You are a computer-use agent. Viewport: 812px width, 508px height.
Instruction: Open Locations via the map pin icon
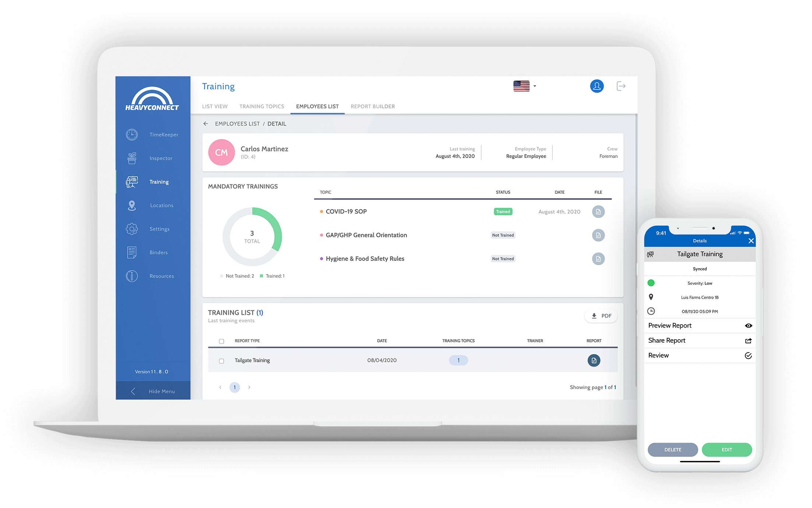132,206
